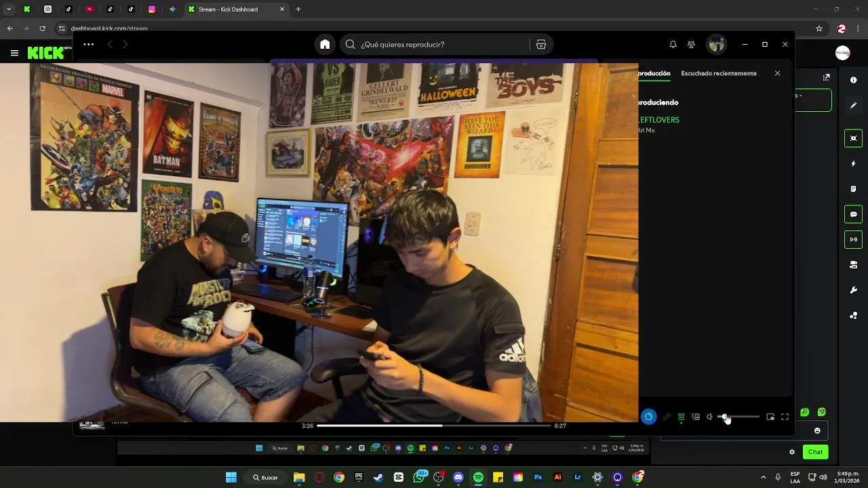Open the ESP LAA language switcher
The height and width of the screenshot is (488, 868).
click(795, 477)
